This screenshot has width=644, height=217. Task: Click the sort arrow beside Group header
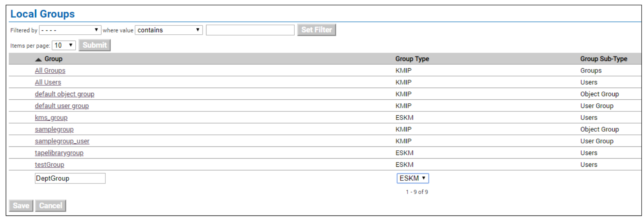click(x=38, y=59)
